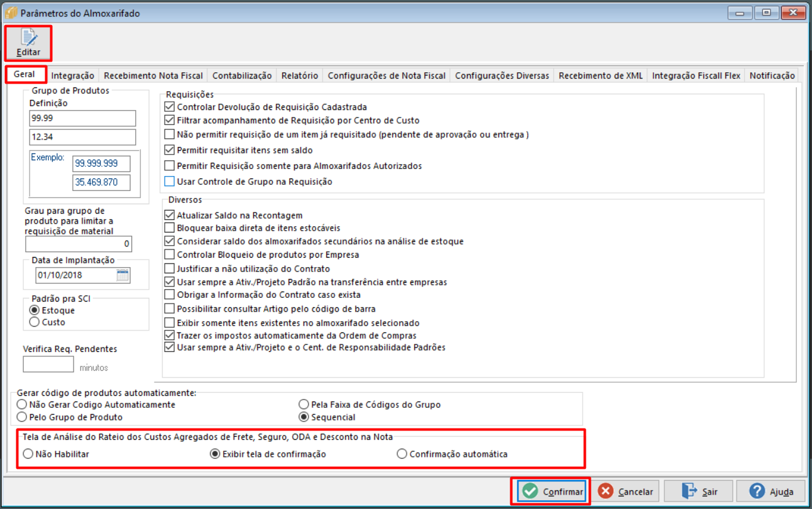Click the Exemplo field showing 99.999.999
Viewport: 812px width, 509px height.
coord(101,163)
